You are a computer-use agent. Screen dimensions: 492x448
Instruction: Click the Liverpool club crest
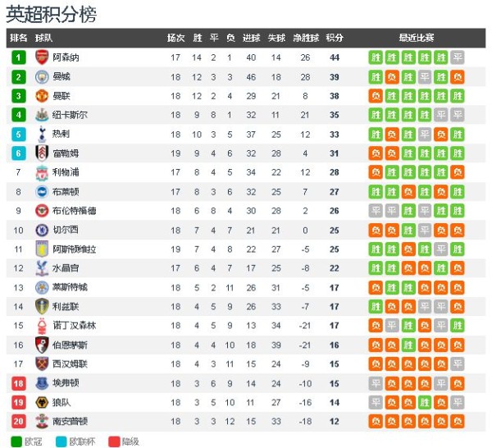pyautogui.click(x=42, y=172)
